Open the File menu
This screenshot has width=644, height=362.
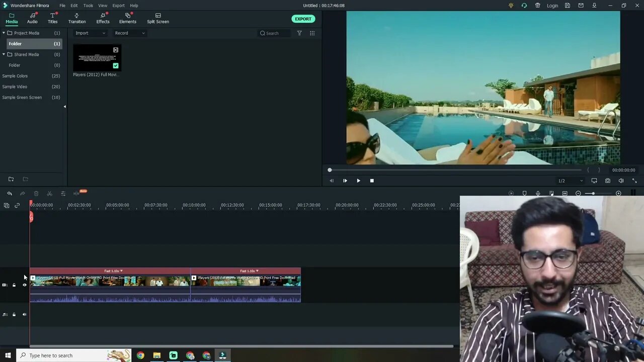click(x=62, y=6)
